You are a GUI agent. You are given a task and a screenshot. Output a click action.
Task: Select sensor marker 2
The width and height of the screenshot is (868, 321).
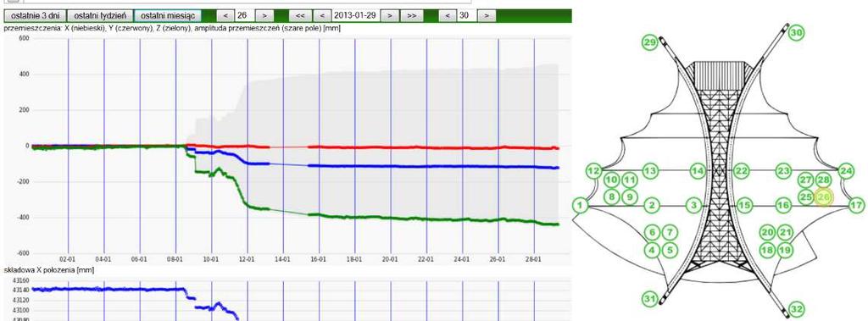click(652, 206)
